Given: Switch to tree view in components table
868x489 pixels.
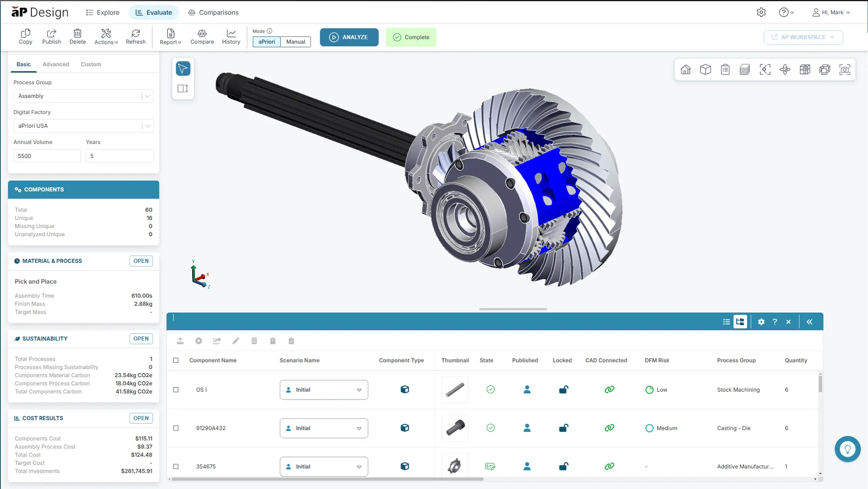Looking at the screenshot, I should point(740,322).
